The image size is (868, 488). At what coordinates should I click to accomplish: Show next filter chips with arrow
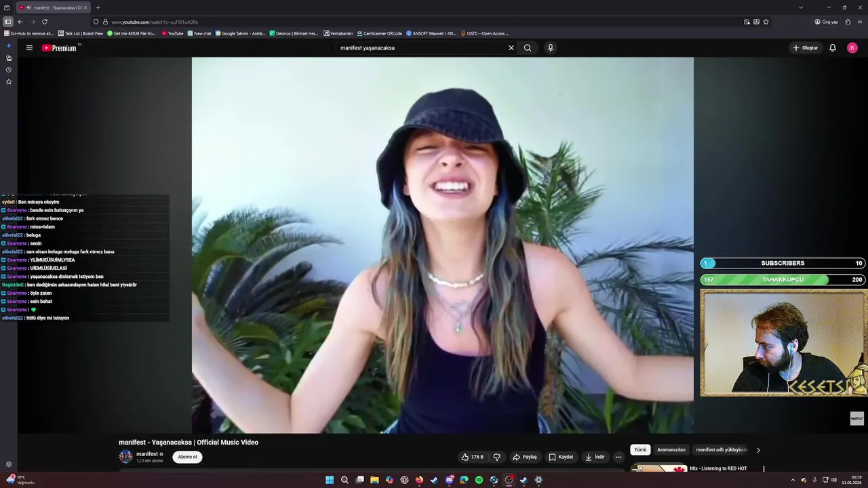(x=758, y=450)
